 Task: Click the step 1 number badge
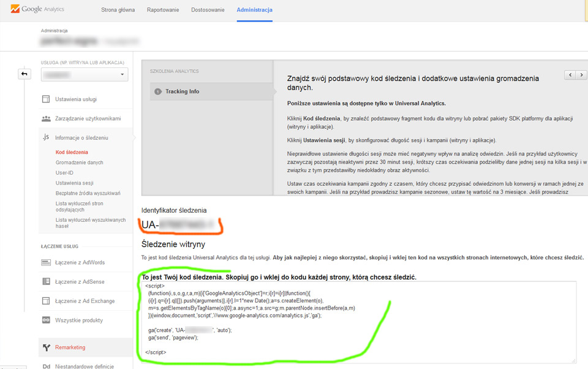pos(158,91)
